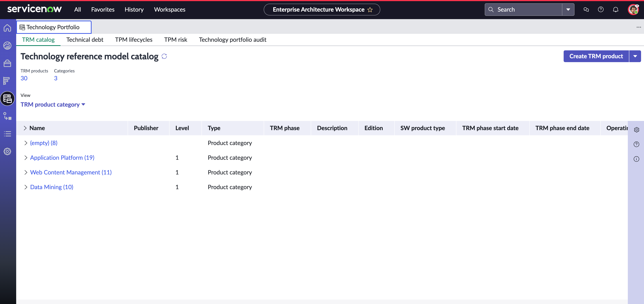Click the search magnifier icon
The width and height of the screenshot is (644, 304).
(x=491, y=10)
